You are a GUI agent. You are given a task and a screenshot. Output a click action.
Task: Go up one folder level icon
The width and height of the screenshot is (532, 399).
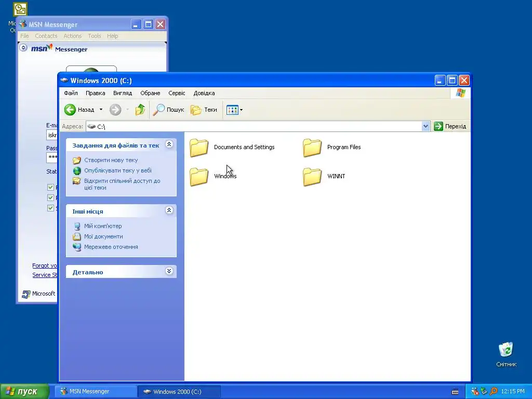pyautogui.click(x=140, y=110)
